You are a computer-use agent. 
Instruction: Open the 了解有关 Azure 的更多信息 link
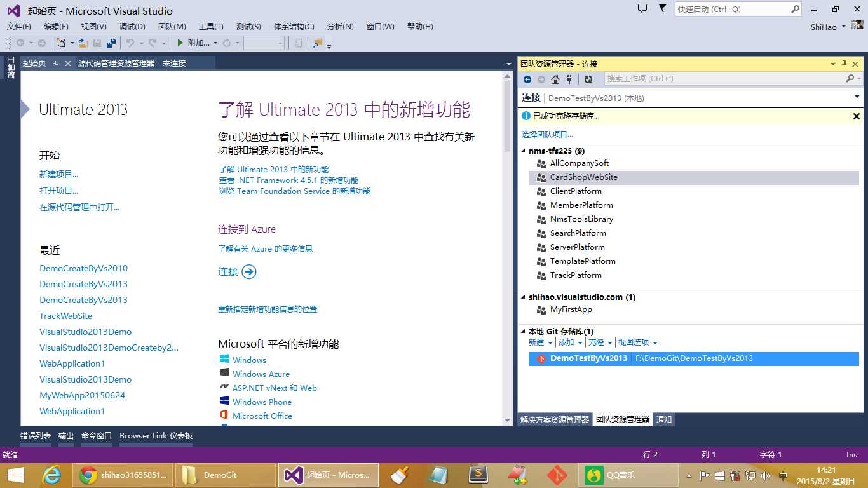tap(266, 249)
